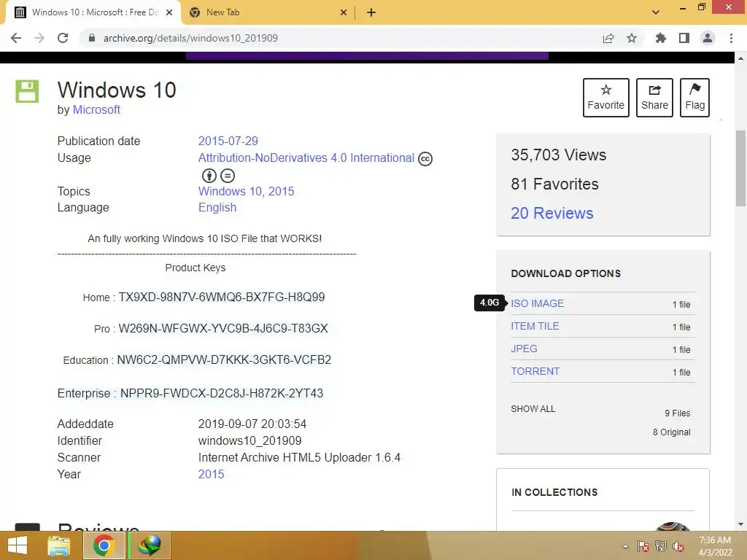Screen dimensions: 747x560
Task: Click the Enterprise product key text
Action: click(222, 393)
